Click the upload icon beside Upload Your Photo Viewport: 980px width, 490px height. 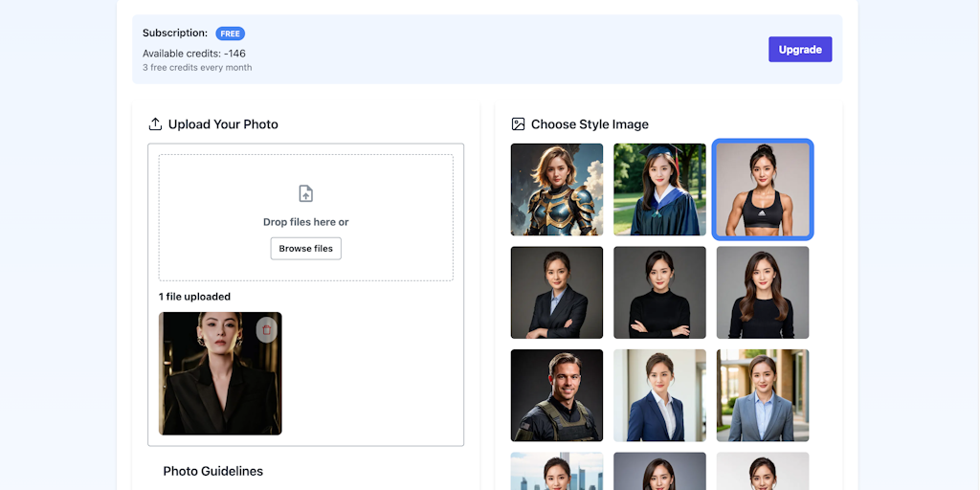(155, 124)
